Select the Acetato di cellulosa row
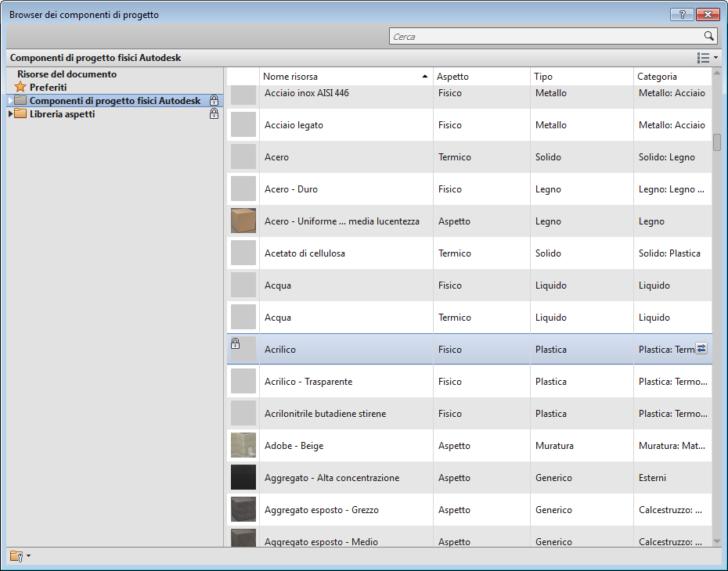Image resolution: width=728 pixels, height=571 pixels. point(469,253)
